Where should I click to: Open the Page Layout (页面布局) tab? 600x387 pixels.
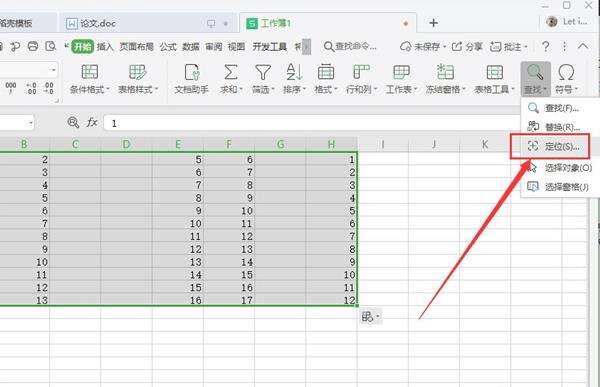click(137, 47)
